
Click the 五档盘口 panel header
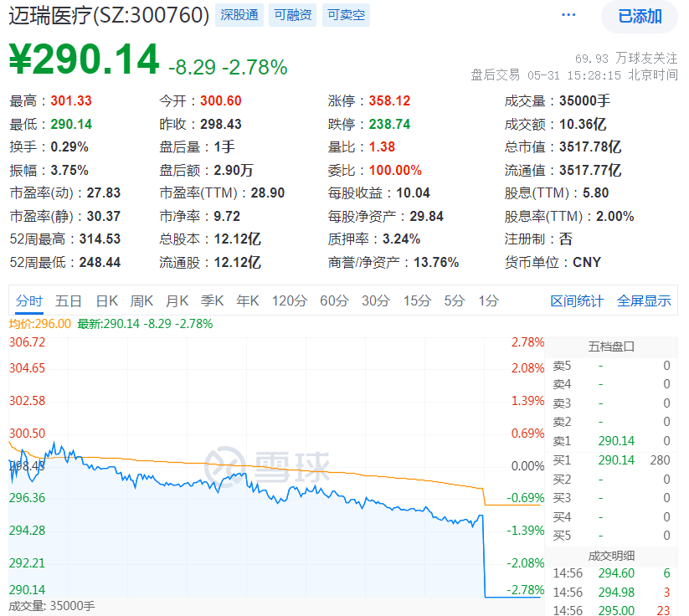611,347
